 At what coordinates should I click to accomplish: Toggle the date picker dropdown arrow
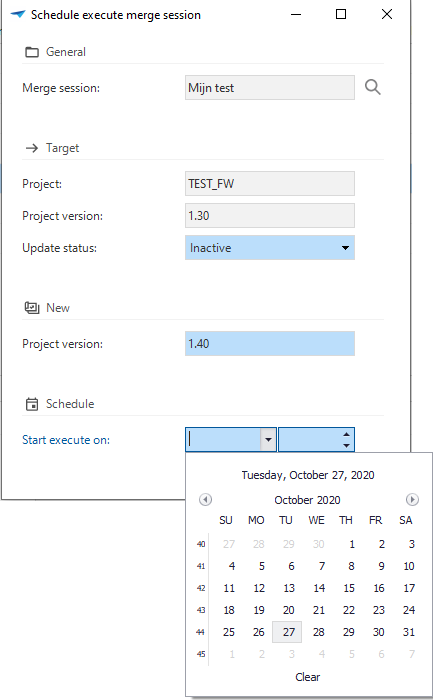point(268,440)
